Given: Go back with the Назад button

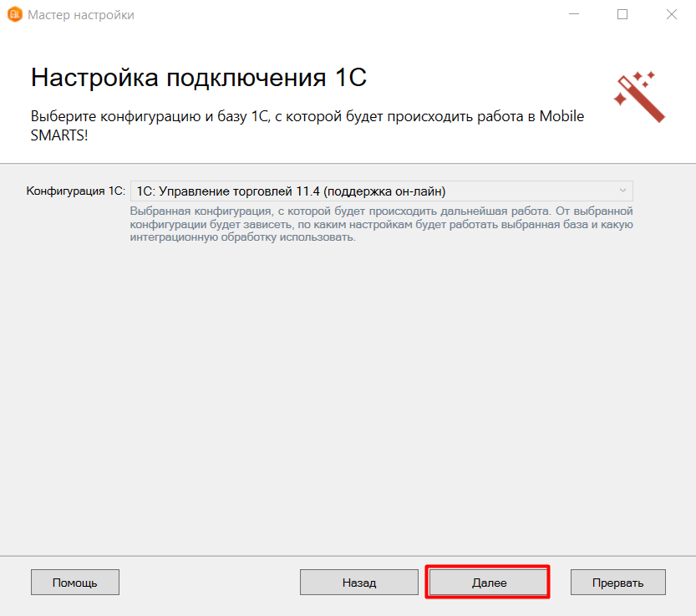Looking at the screenshot, I should (359, 583).
